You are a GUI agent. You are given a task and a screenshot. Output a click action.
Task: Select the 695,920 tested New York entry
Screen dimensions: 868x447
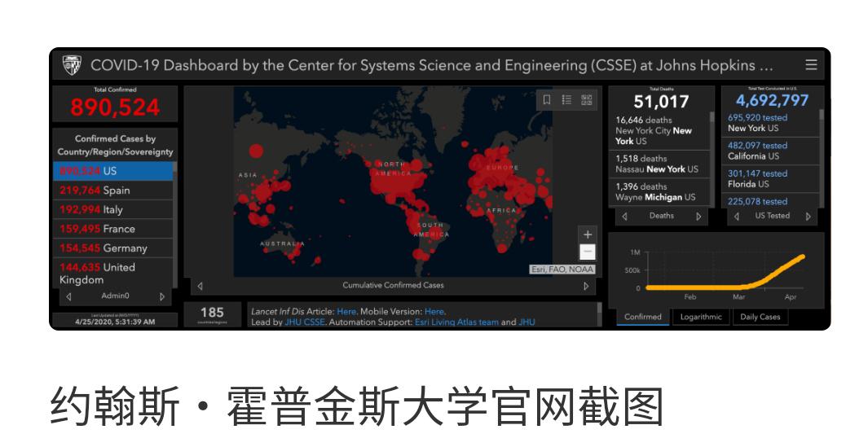click(771, 123)
